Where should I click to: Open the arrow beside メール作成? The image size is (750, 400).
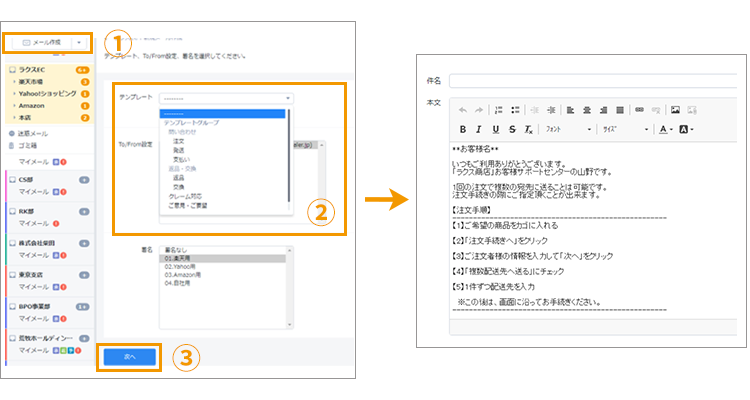tap(79, 43)
